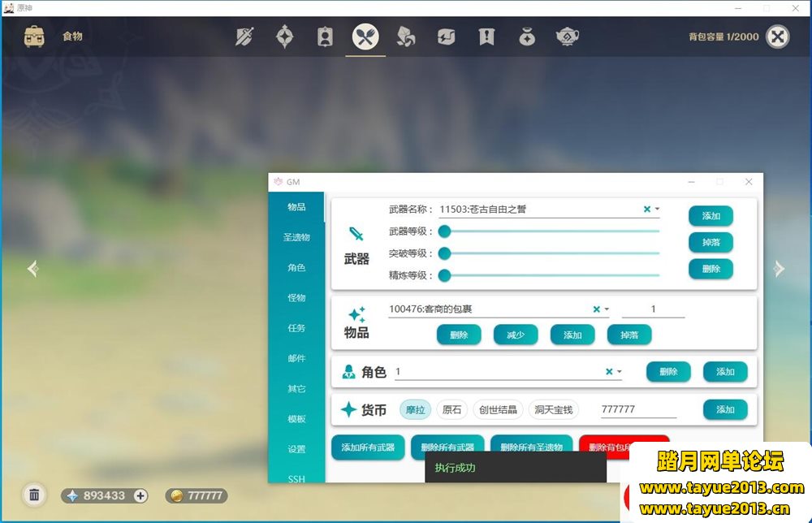Click the star icon beside 货币
812x523 pixels.
pos(348,409)
